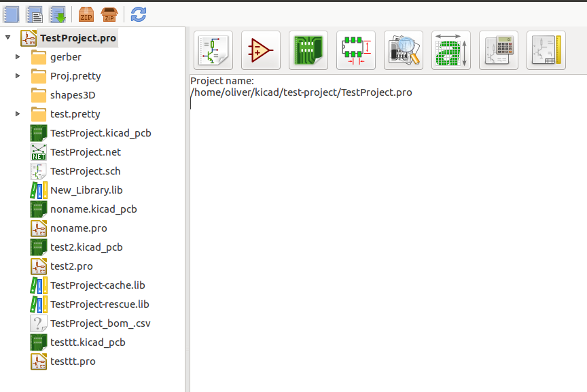Select noname.pro project file
Viewport: 587px width, 392px height.
tap(79, 228)
